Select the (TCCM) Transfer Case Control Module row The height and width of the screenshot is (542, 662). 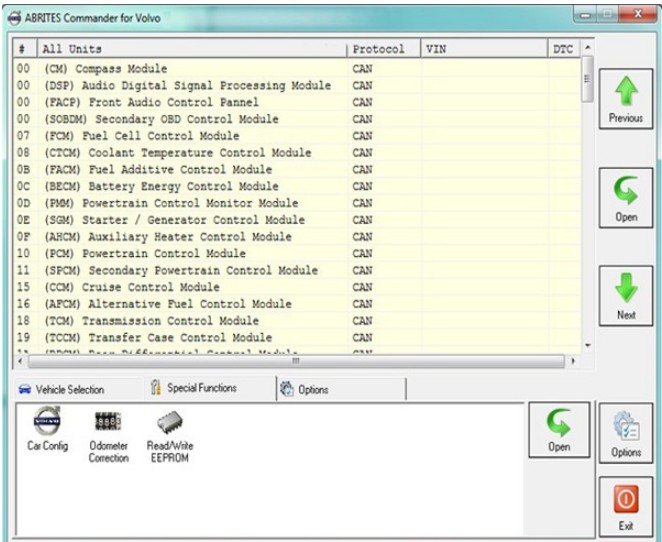click(297, 338)
